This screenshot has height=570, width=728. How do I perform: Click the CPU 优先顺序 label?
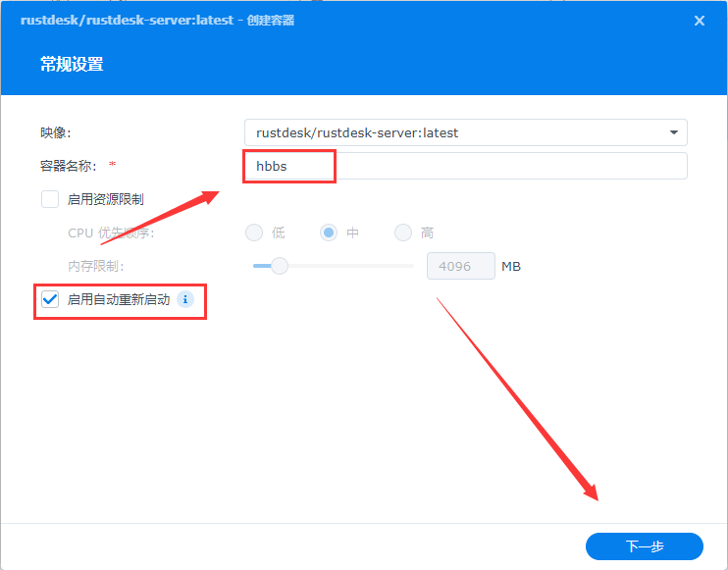coord(111,233)
